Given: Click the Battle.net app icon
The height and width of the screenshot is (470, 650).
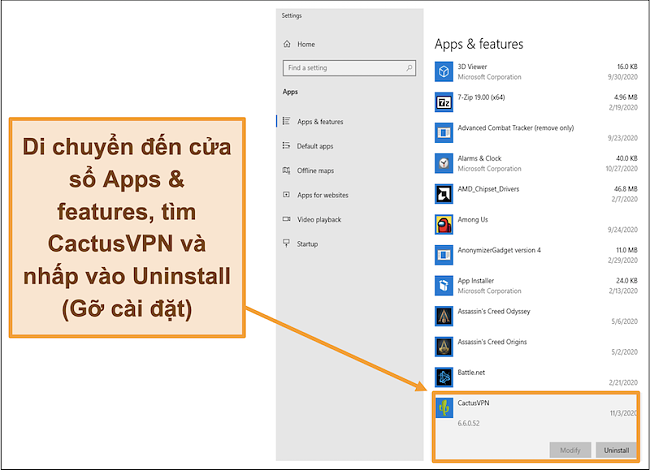Looking at the screenshot, I should tap(444, 377).
